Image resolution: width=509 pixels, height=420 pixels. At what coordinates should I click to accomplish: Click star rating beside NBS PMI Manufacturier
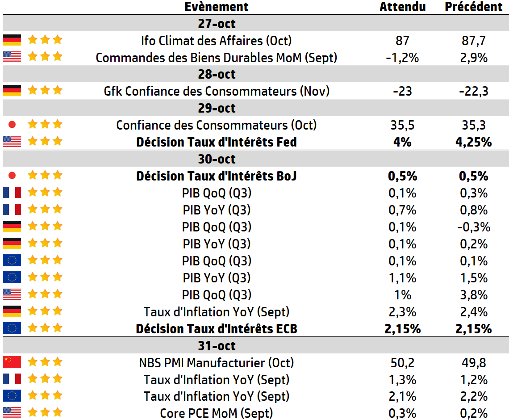click(x=45, y=362)
